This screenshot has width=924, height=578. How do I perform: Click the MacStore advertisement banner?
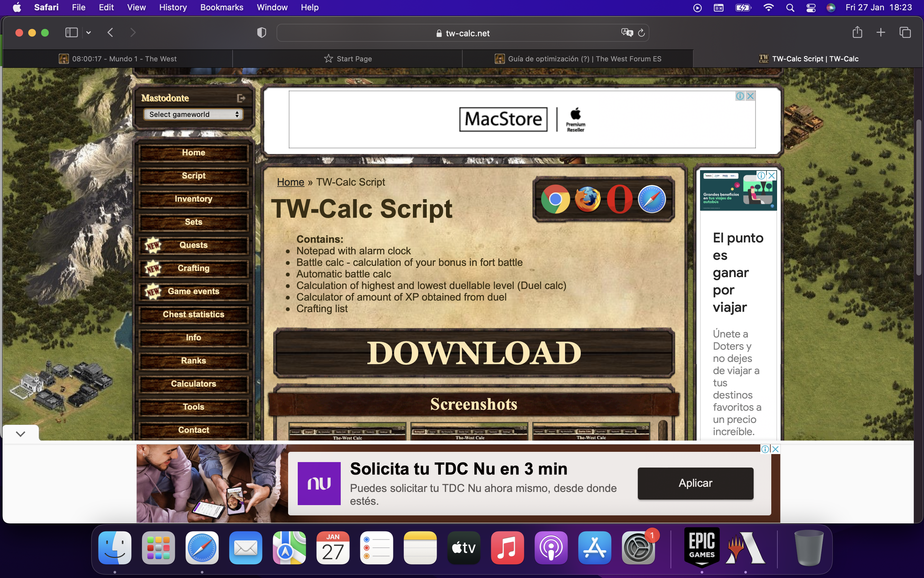(522, 119)
